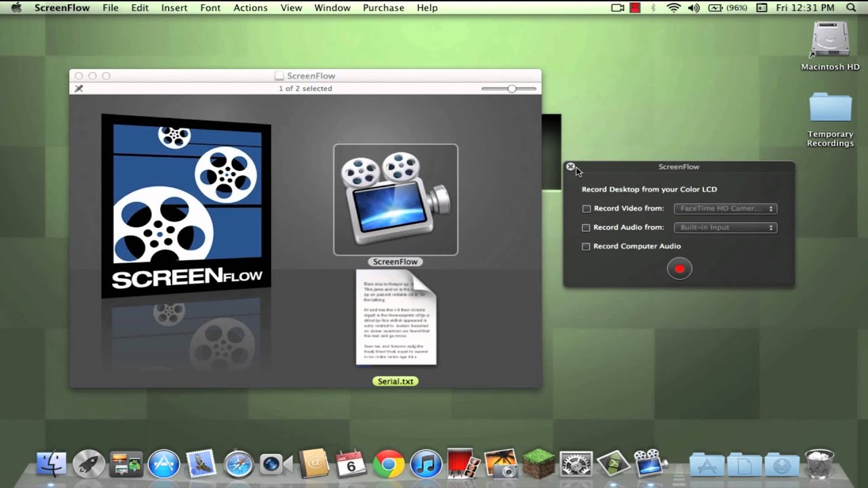Open the Purchase menu
Viewport: 868px width, 488px height.
(383, 8)
